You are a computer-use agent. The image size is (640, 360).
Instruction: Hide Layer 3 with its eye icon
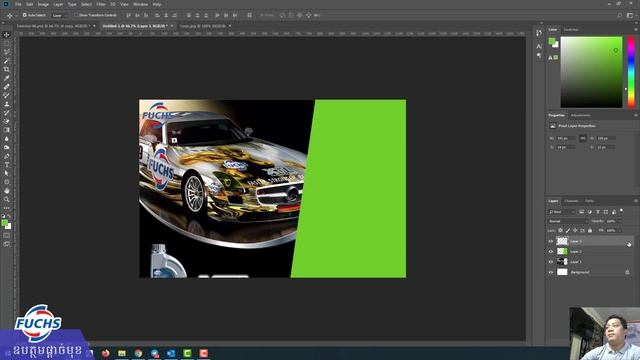point(551,241)
